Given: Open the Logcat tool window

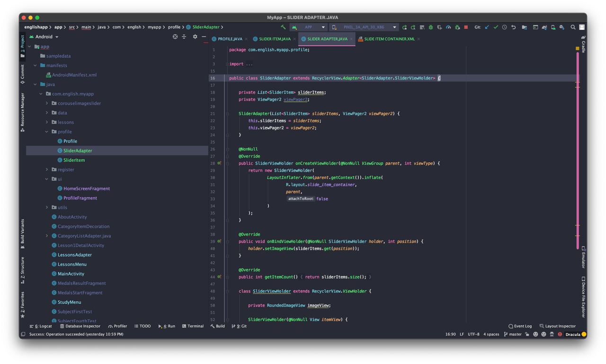Looking at the screenshot, I should 41,326.
